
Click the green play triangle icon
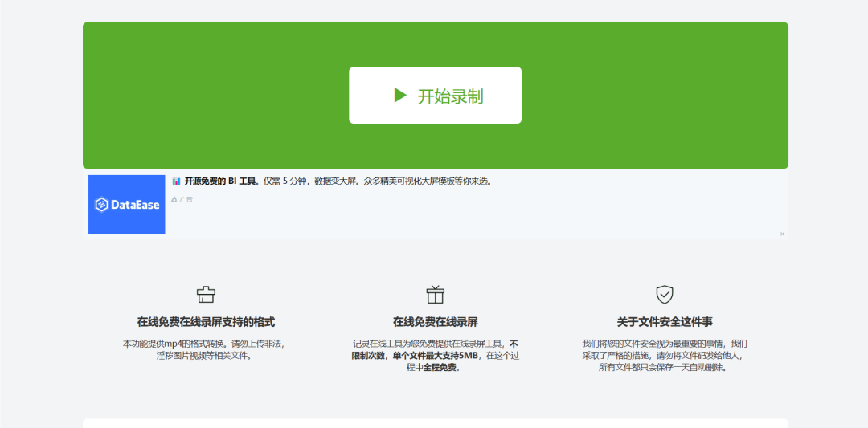click(400, 95)
